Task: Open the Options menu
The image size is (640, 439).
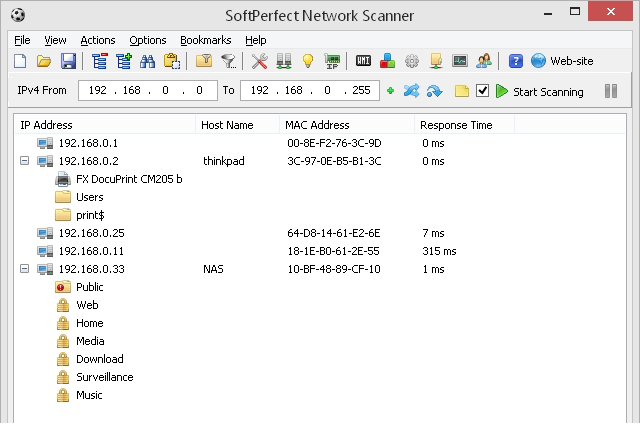Action: 148,40
